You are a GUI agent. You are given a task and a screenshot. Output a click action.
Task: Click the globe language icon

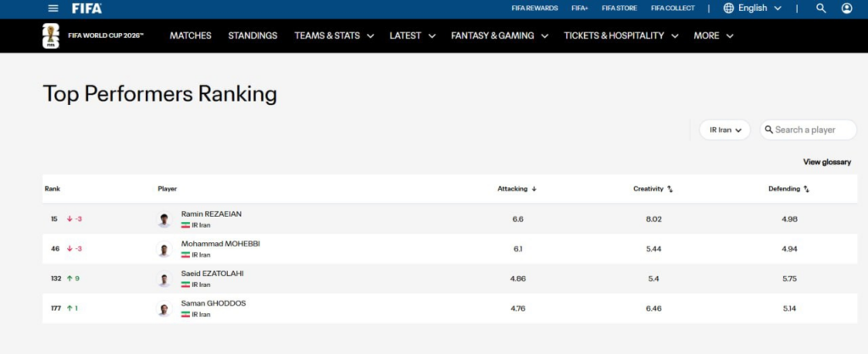pos(728,8)
